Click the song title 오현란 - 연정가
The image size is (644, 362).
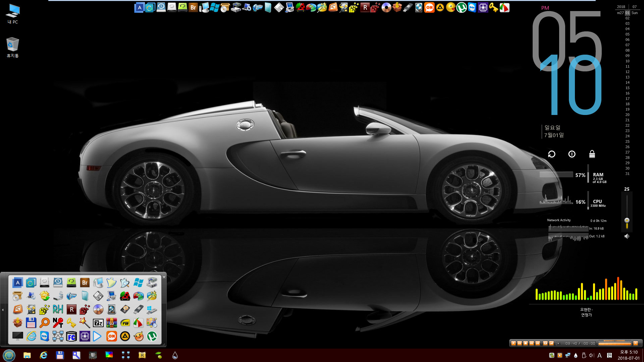(x=586, y=312)
